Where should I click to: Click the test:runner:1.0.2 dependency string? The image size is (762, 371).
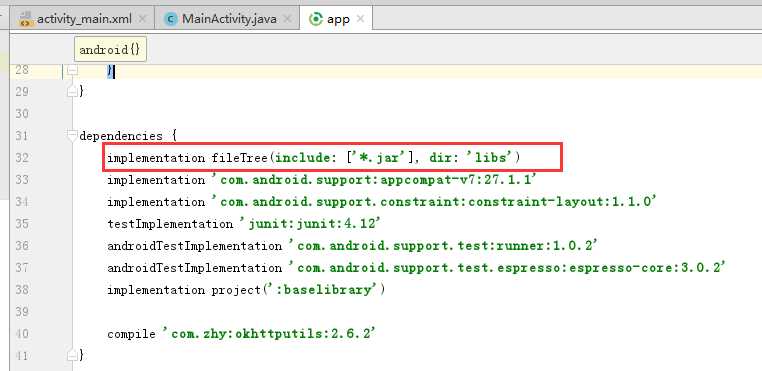click(x=443, y=246)
